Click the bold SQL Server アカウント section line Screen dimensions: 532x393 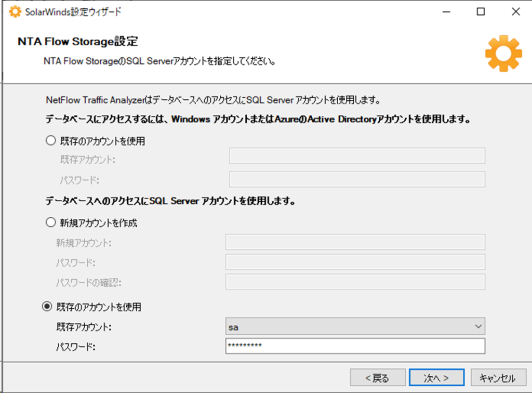[x=170, y=201]
